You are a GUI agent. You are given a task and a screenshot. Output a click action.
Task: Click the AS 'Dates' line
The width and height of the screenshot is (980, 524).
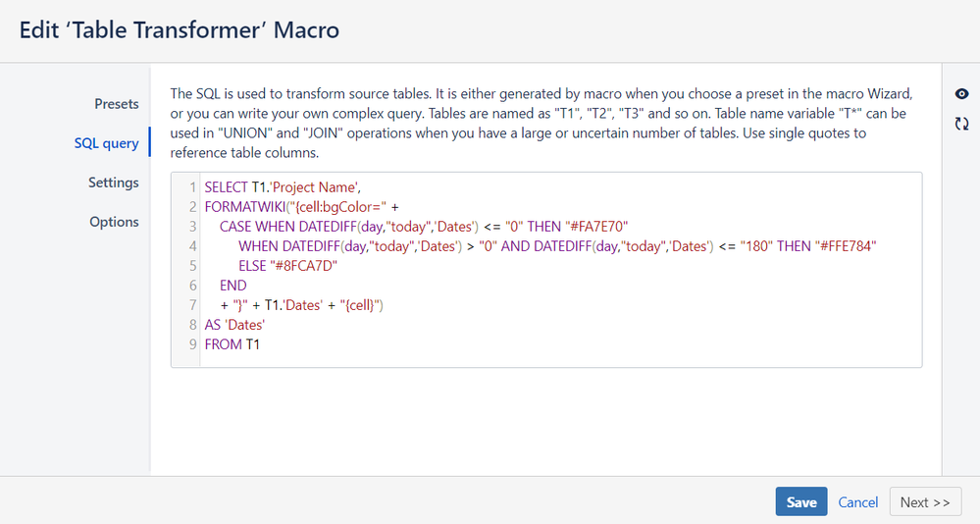(235, 325)
